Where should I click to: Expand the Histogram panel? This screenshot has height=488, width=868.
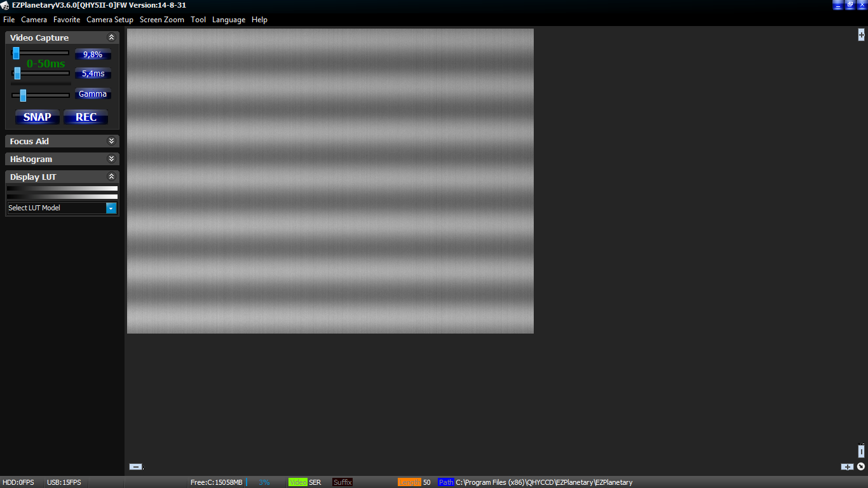click(x=111, y=159)
